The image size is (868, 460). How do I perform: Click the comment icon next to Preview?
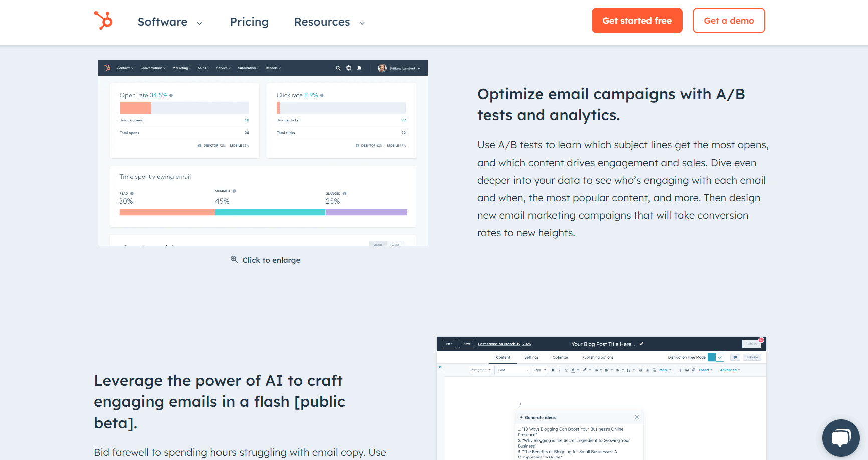pos(735,357)
